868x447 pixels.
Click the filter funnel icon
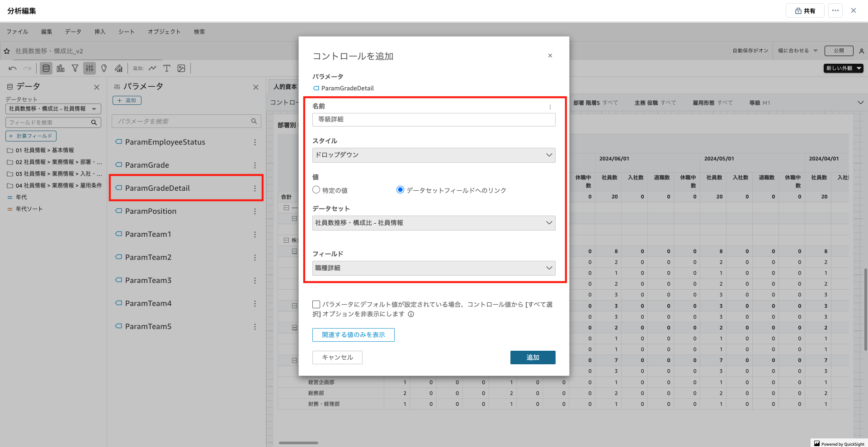[75, 68]
